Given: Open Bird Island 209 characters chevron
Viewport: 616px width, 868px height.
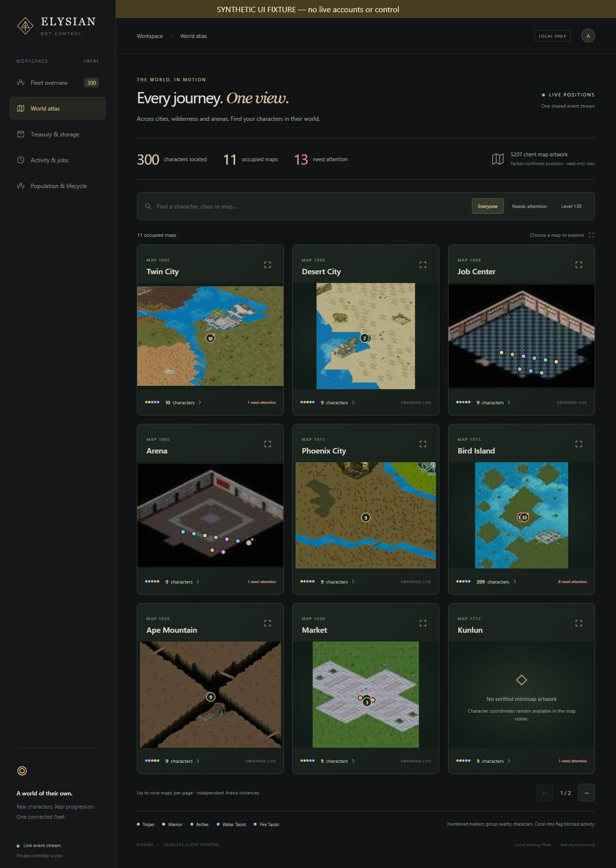Looking at the screenshot, I should point(515,582).
